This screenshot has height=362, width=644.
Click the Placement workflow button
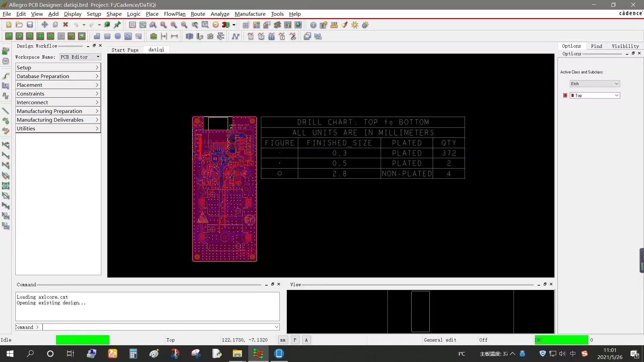pos(58,85)
